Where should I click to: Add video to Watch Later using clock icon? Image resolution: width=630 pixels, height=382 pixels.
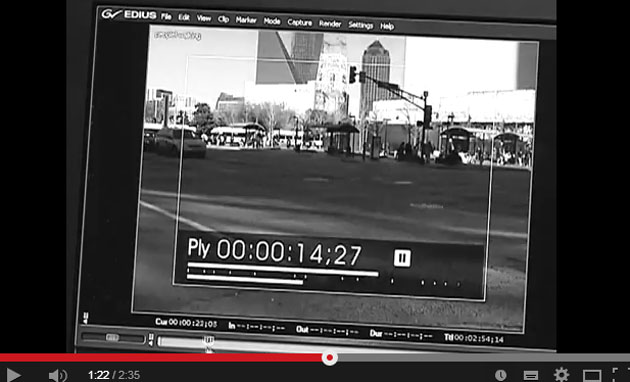tap(501, 375)
